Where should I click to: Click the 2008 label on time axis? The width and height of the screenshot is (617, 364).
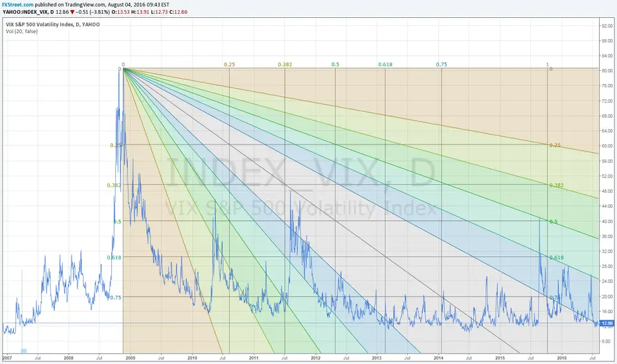point(68,358)
